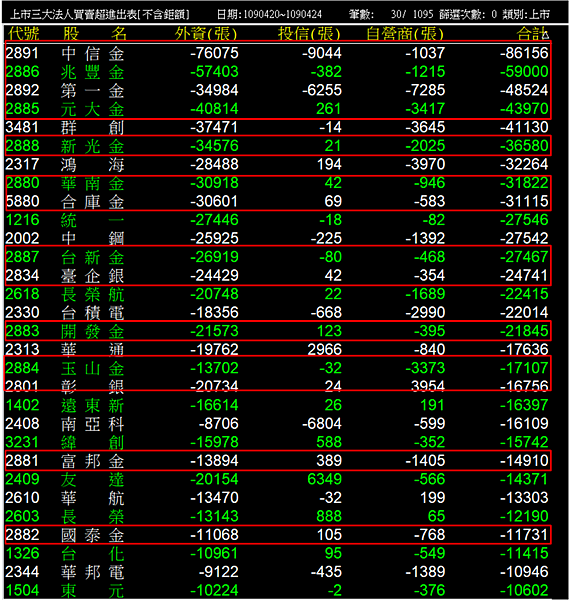Click investment trust value 2966
Image resolution: width=569 pixels, height=600 pixels.
click(324, 349)
